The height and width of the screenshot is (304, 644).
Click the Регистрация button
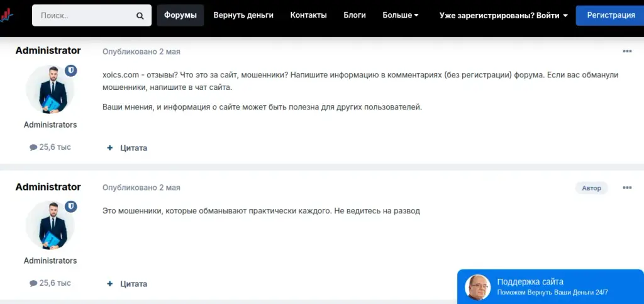[x=610, y=16]
